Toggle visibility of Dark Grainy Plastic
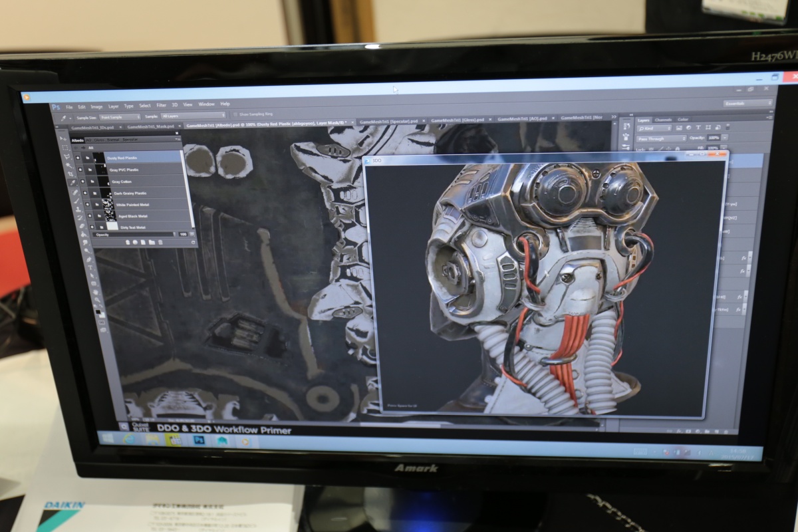This screenshot has height=532, width=798. tap(85, 193)
